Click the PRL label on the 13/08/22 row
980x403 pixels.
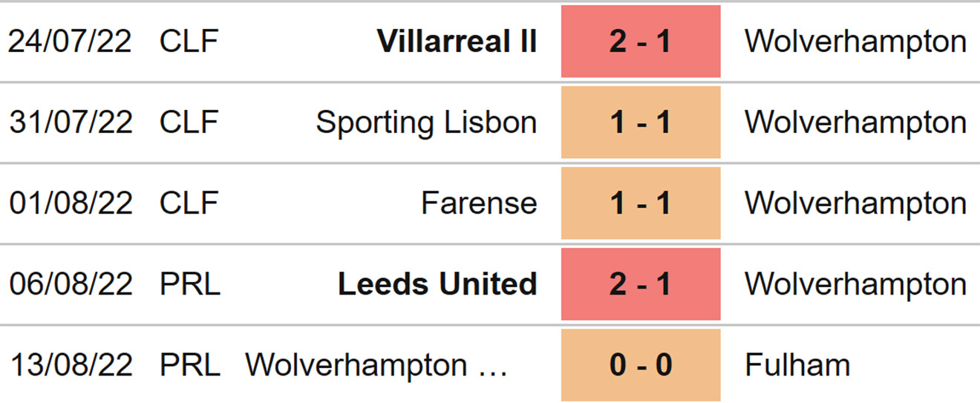coord(190,365)
